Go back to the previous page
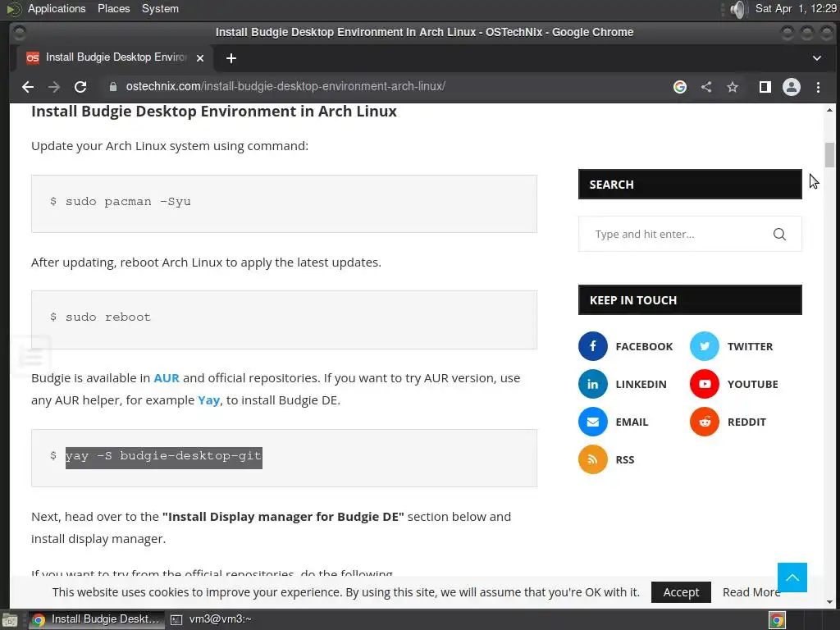The image size is (840, 630). (x=28, y=87)
